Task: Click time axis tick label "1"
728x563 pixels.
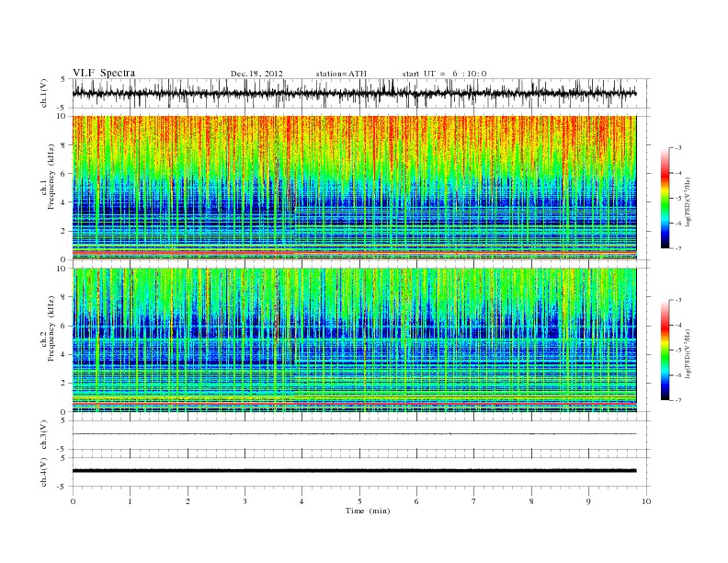Action: click(130, 501)
